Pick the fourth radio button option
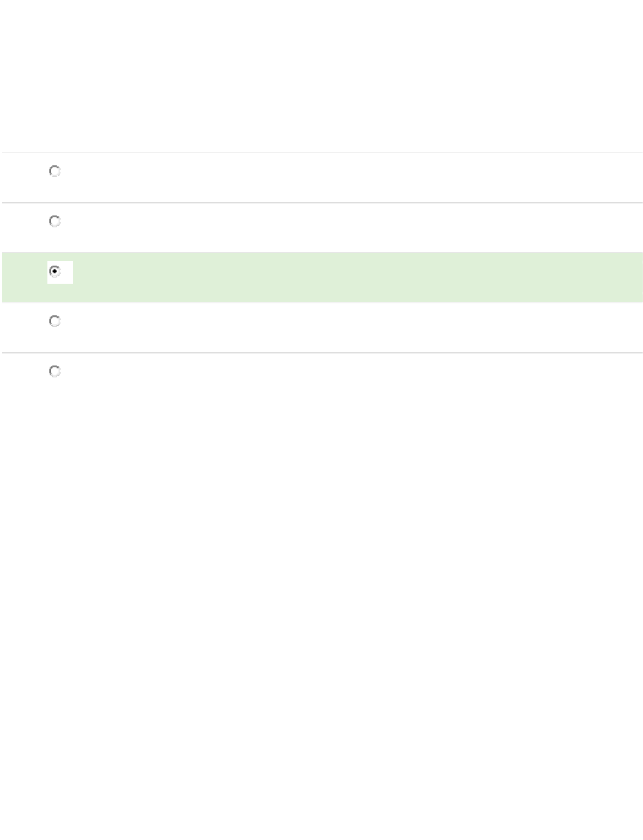The height and width of the screenshot is (840, 643). [x=55, y=321]
